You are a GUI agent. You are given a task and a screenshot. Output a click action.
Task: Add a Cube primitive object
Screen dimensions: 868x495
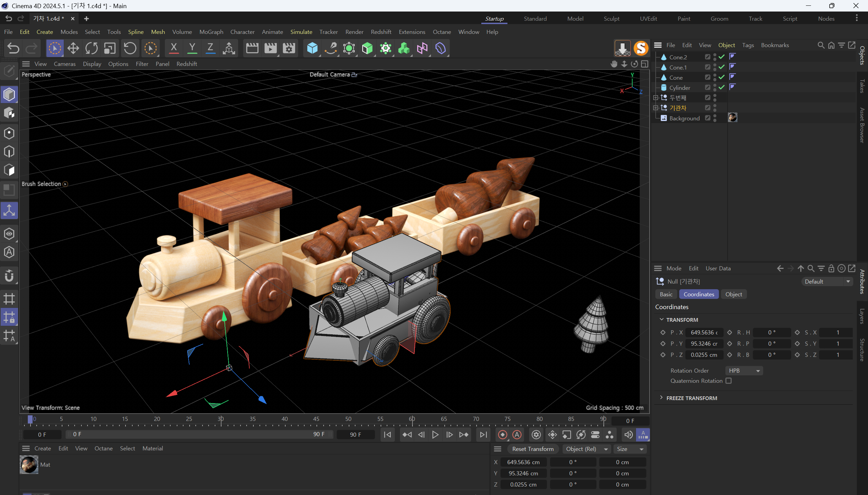click(312, 48)
